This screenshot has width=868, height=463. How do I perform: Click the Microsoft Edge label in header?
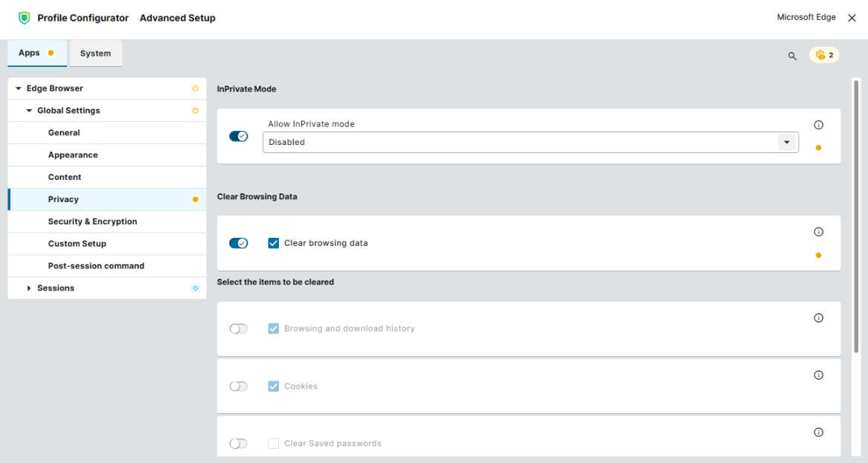click(806, 17)
